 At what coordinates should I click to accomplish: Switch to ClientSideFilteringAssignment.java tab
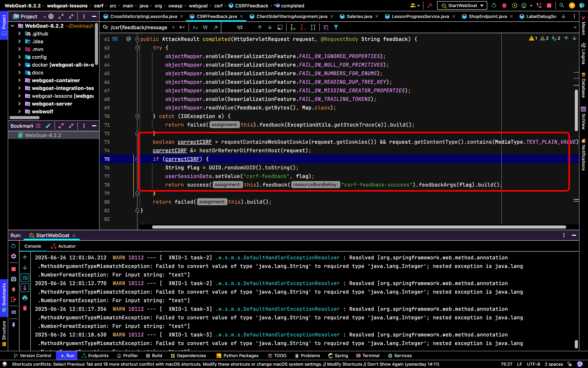292,16
